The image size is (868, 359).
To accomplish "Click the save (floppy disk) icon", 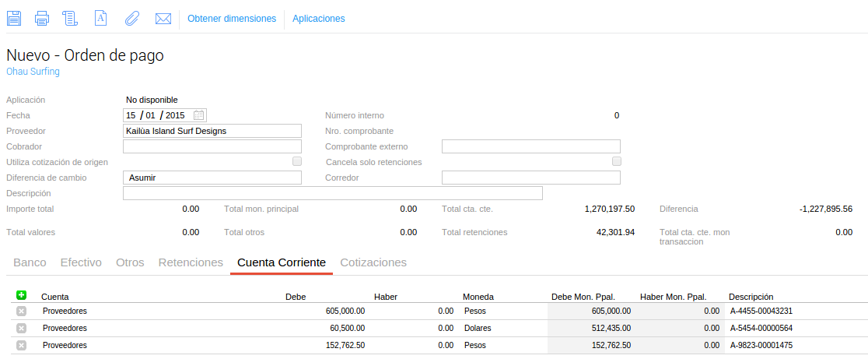I will pyautogui.click(x=14, y=19).
